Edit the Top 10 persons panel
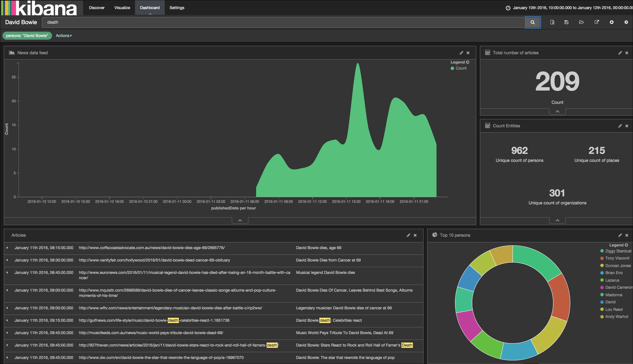Image resolution: width=633 pixels, height=364 pixels. pos(620,235)
